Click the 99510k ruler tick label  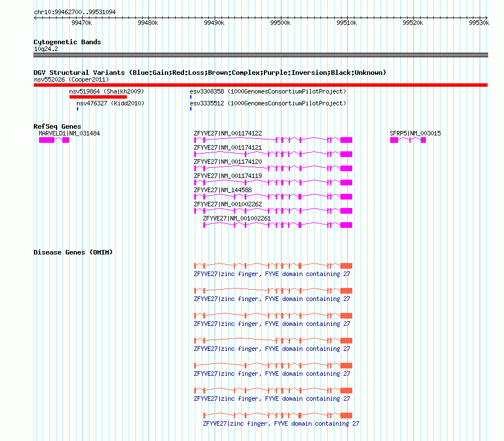click(347, 23)
